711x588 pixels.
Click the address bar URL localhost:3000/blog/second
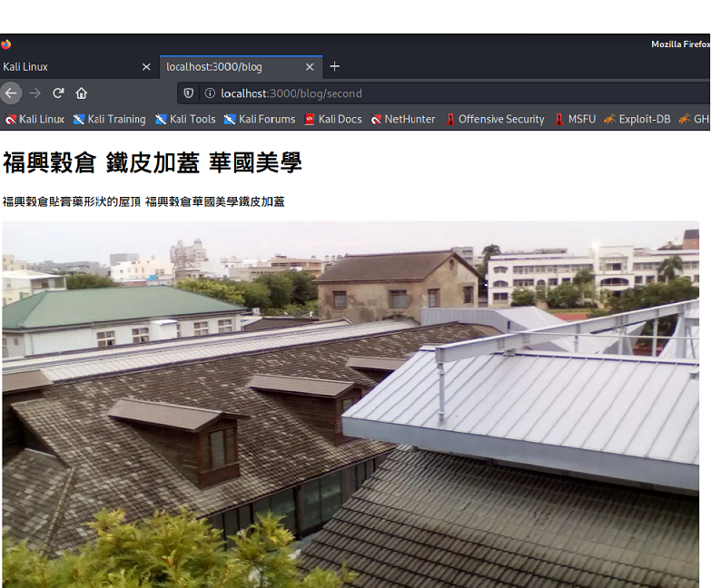[x=291, y=93]
